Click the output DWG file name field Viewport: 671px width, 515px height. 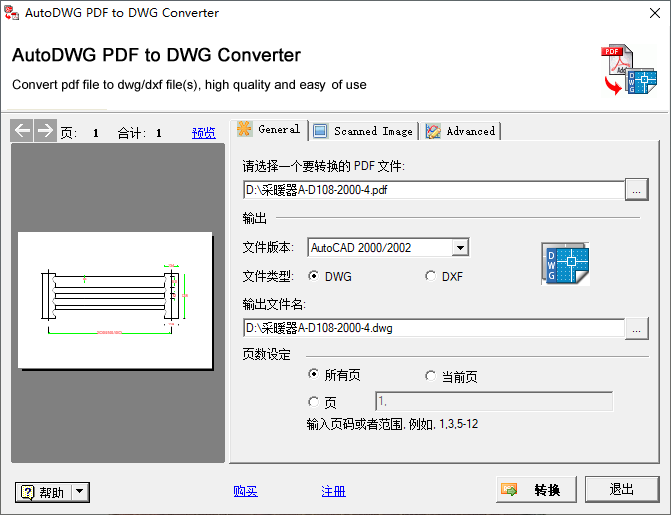click(x=434, y=328)
